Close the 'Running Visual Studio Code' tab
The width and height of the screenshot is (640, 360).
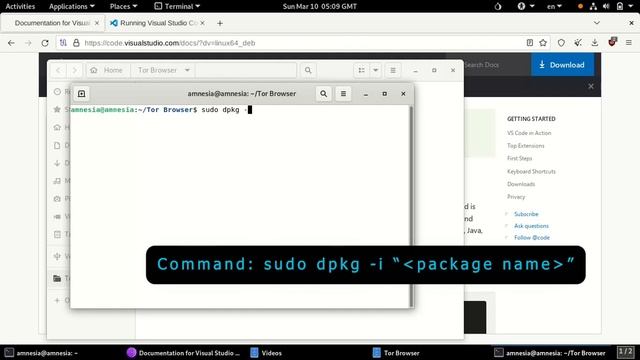(x=202, y=23)
